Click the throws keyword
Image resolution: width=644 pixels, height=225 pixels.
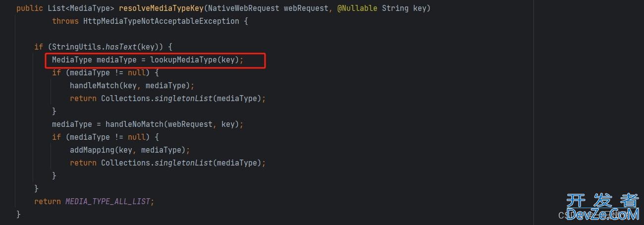pyautogui.click(x=65, y=21)
